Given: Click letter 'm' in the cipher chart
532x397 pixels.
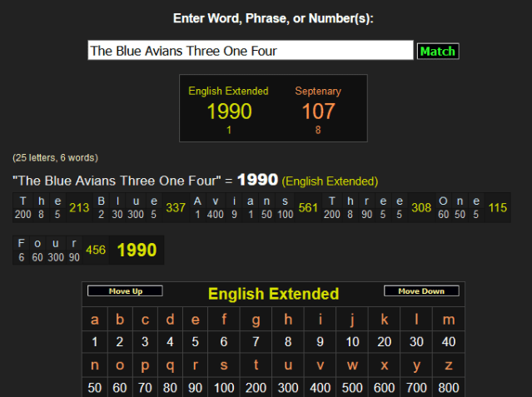Looking at the screenshot, I should [450, 320].
